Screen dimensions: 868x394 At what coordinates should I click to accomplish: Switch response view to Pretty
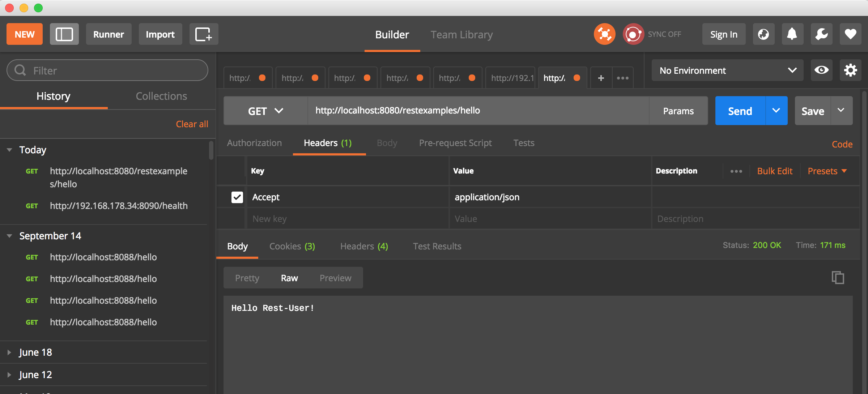pos(247,278)
